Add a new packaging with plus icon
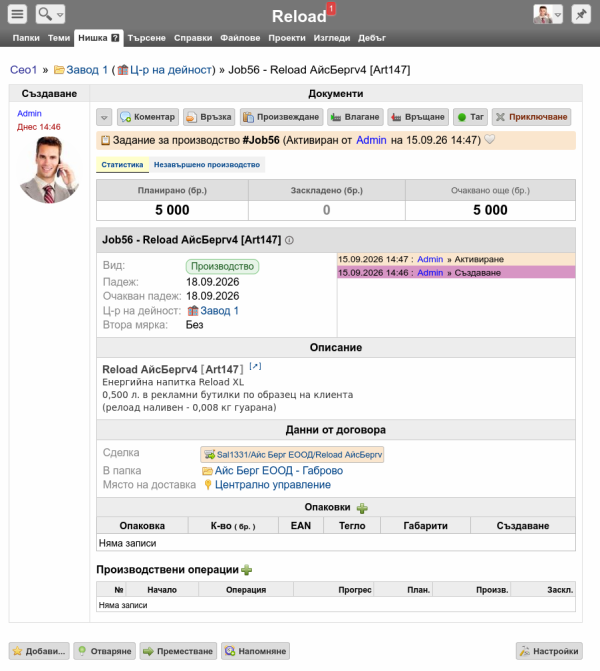Image resolution: width=600 pixels, height=671 pixels. (x=362, y=508)
